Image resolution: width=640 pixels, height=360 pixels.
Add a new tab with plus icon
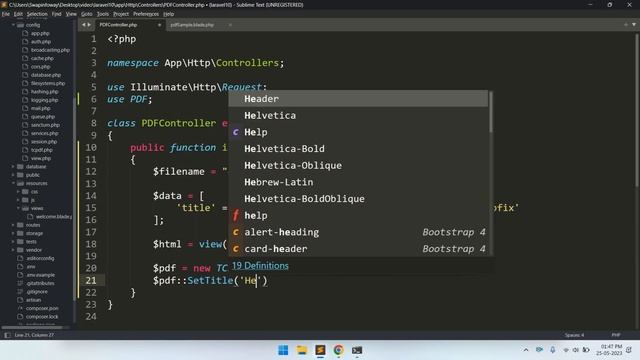click(626, 24)
